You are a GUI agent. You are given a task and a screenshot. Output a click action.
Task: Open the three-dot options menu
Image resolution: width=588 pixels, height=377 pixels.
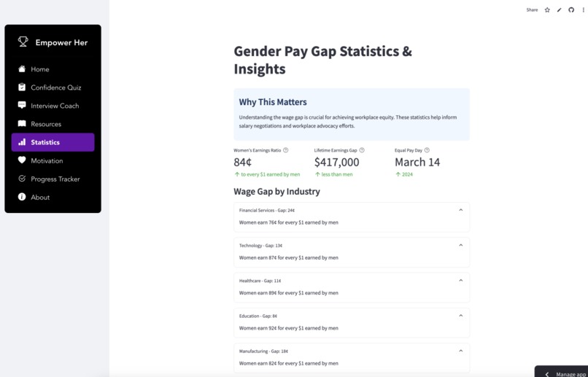click(583, 10)
